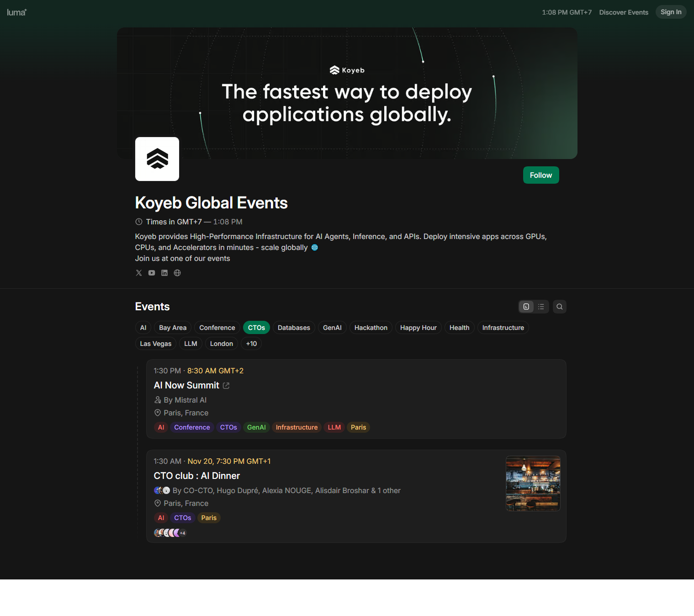Screen dimensions: 694x616
Task: Select the Infrastructure filter tag
Action: point(503,328)
